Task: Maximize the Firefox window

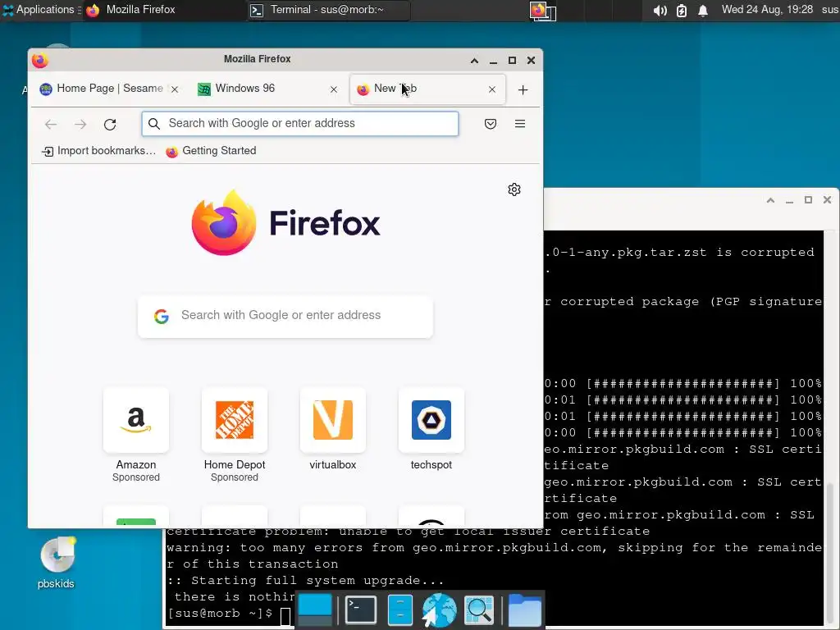Action: pos(512,61)
